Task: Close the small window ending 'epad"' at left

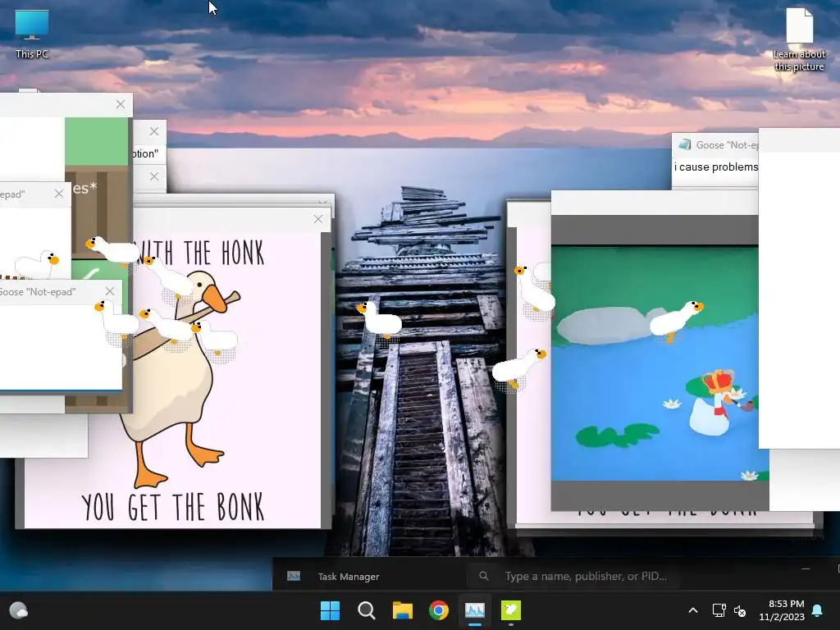Action: point(59,194)
